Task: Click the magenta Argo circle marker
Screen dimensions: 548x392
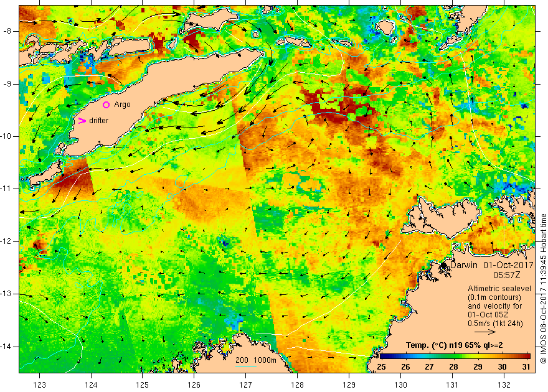Action: tap(106, 105)
